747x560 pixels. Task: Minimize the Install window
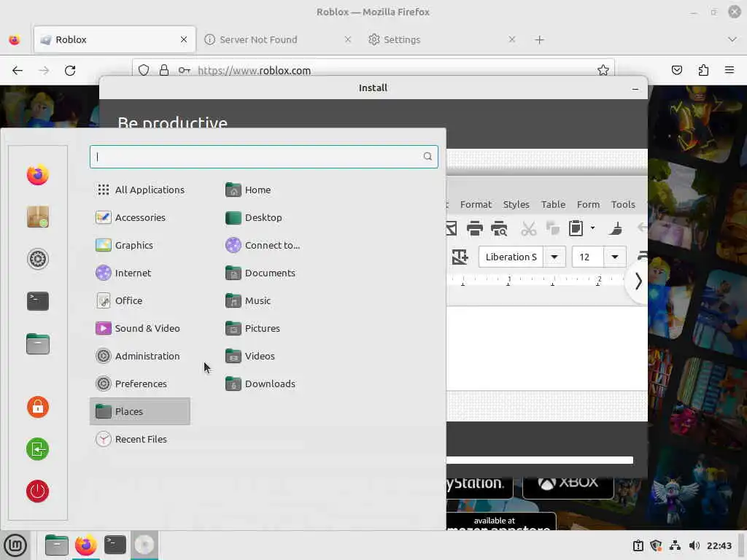(x=635, y=88)
